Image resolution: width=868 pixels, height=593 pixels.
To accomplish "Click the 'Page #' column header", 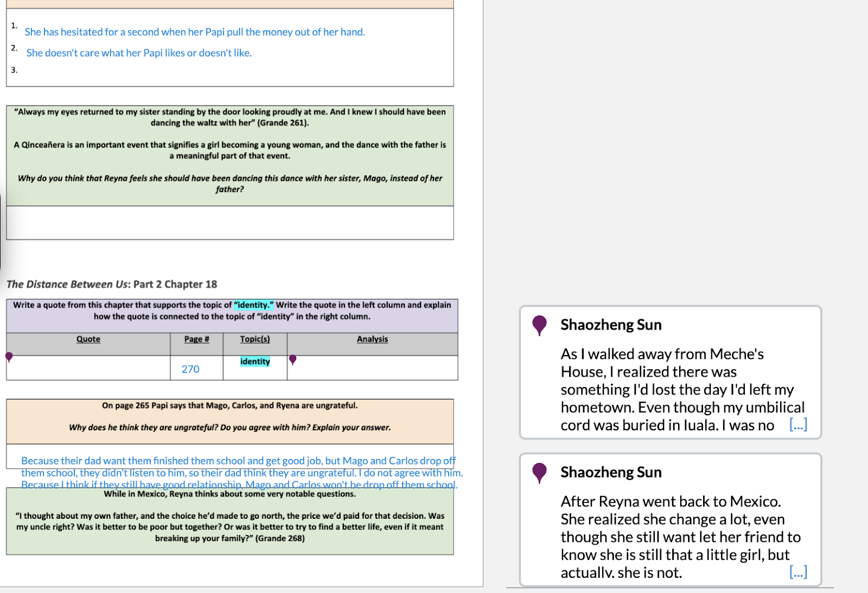I will [x=196, y=339].
